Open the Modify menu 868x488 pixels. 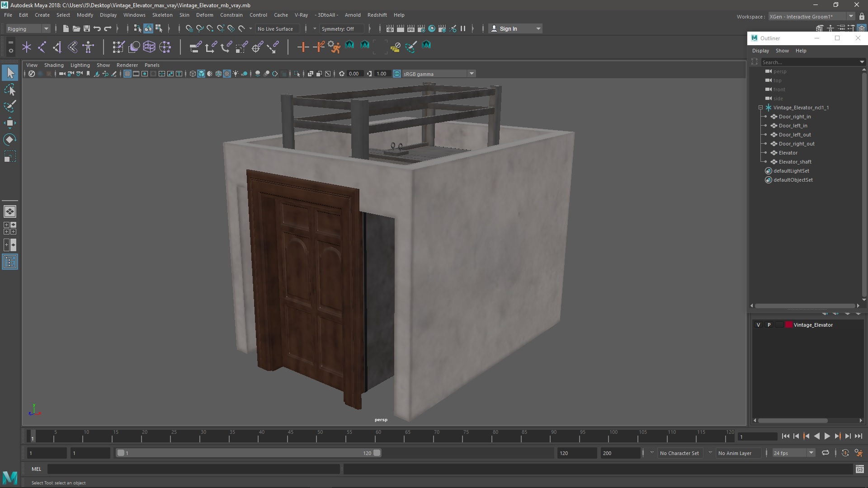click(85, 15)
